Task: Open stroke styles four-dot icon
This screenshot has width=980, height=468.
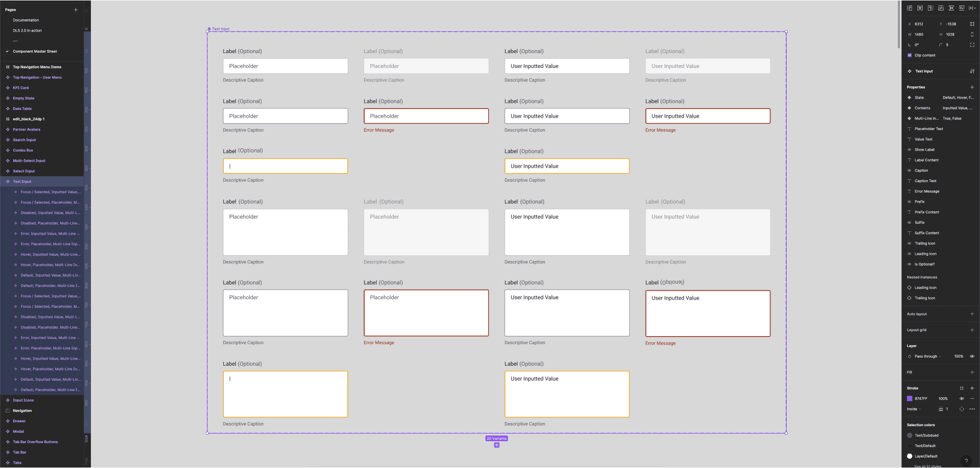Action: 961,388
